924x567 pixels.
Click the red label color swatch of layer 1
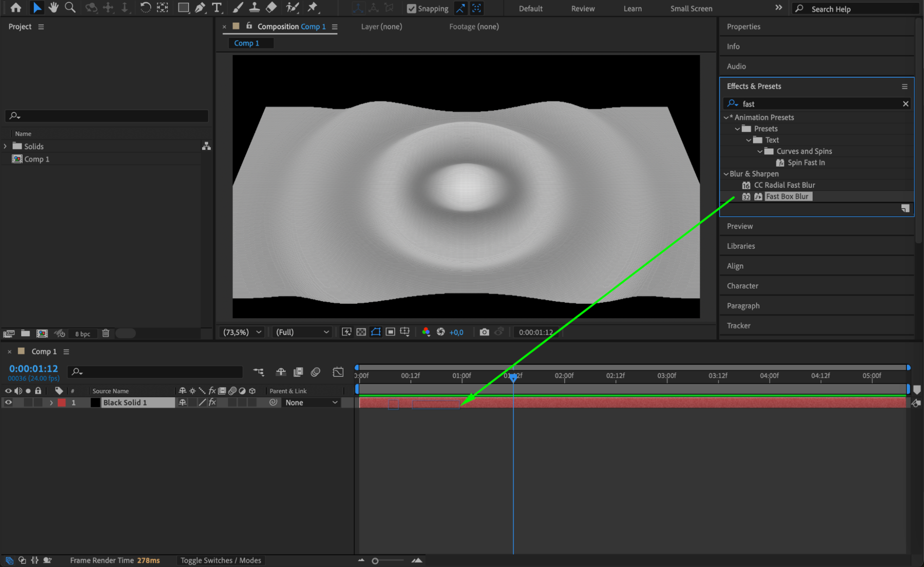click(61, 402)
